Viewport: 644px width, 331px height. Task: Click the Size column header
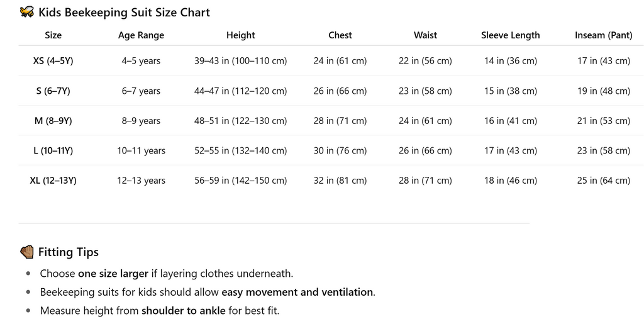pyautogui.click(x=53, y=35)
